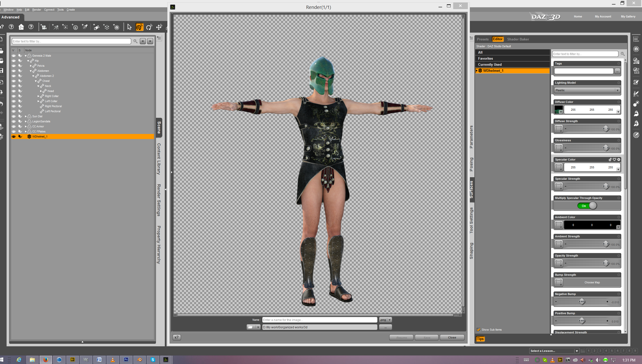Click the Tips button
Viewport: 642px width, 364px height.
(480, 339)
